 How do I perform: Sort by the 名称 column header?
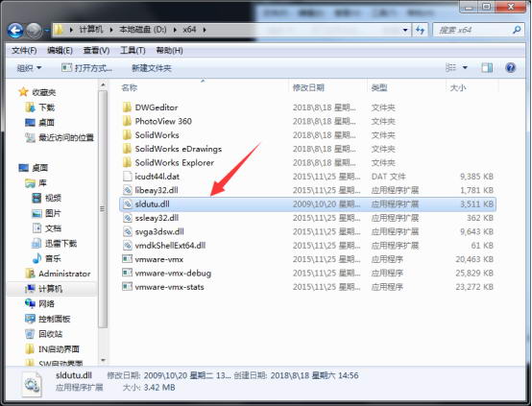coord(130,88)
